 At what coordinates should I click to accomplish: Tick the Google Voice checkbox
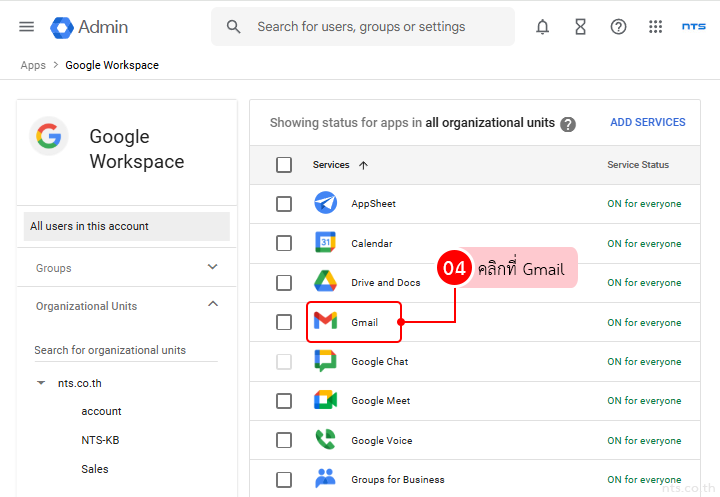coord(284,440)
